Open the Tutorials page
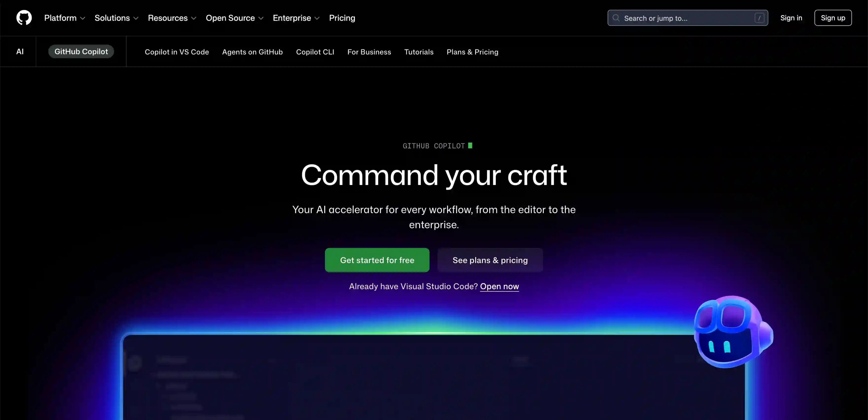 [x=418, y=52]
